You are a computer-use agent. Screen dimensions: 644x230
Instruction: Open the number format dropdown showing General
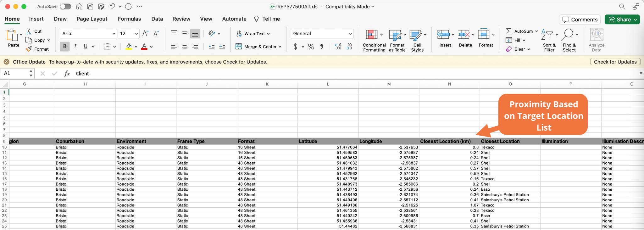[322, 34]
